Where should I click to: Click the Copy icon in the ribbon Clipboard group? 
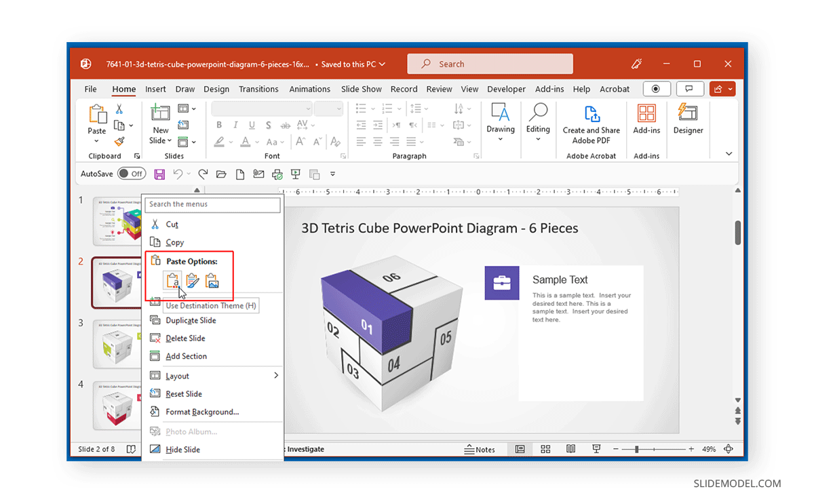tap(119, 125)
